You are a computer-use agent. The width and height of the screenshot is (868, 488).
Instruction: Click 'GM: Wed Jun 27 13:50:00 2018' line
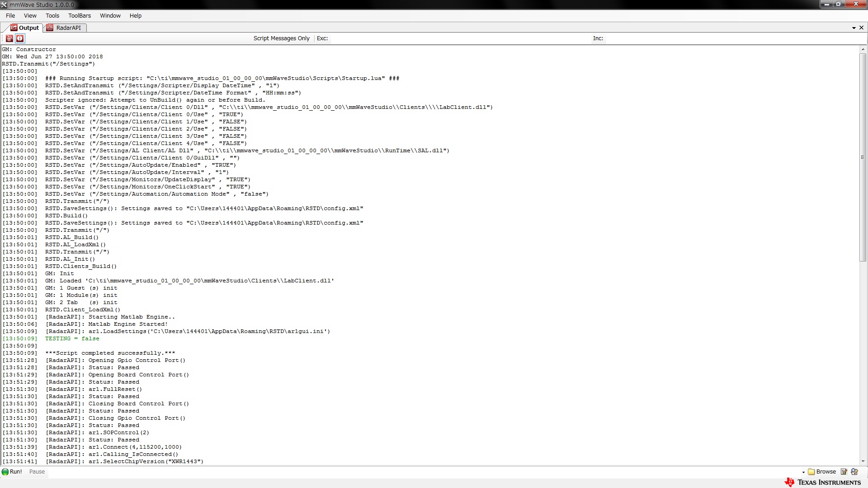coord(52,56)
